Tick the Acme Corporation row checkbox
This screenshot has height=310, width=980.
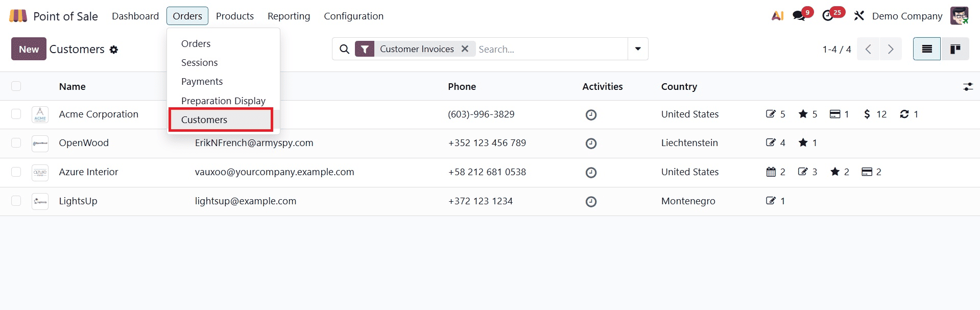16,114
